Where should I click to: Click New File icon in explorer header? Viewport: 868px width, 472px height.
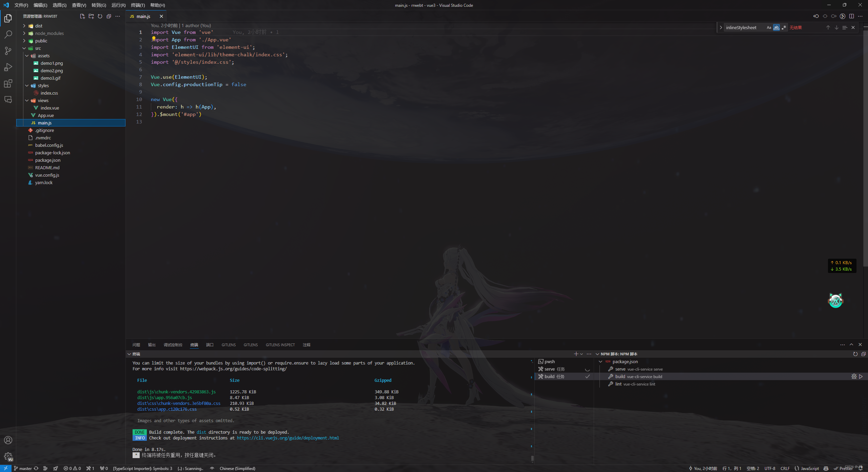[x=82, y=16]
